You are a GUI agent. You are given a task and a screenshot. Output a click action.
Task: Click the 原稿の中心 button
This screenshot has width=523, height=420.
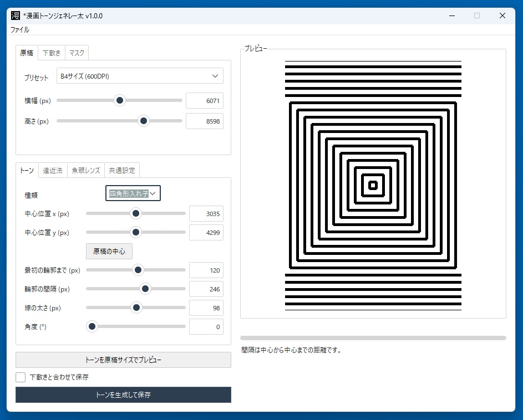pyautogui.click(x=109, y=252)
